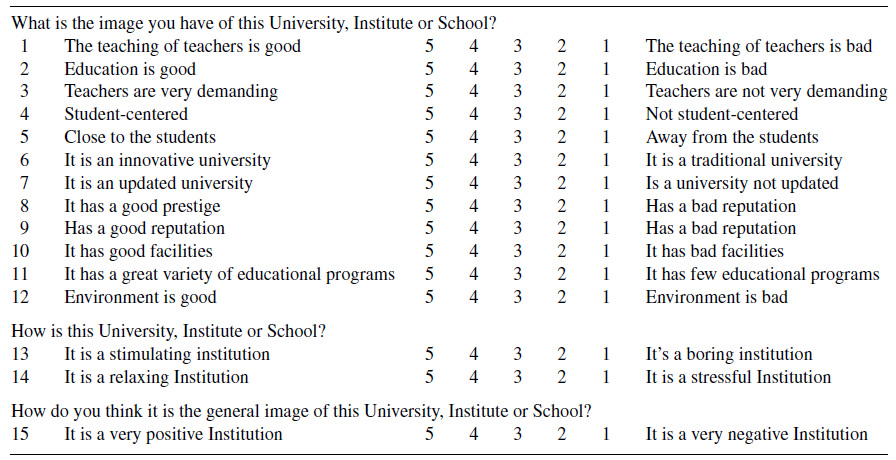Click the 'It is a traditional university' label
896x460 pixels.
(x=744, y=160)
